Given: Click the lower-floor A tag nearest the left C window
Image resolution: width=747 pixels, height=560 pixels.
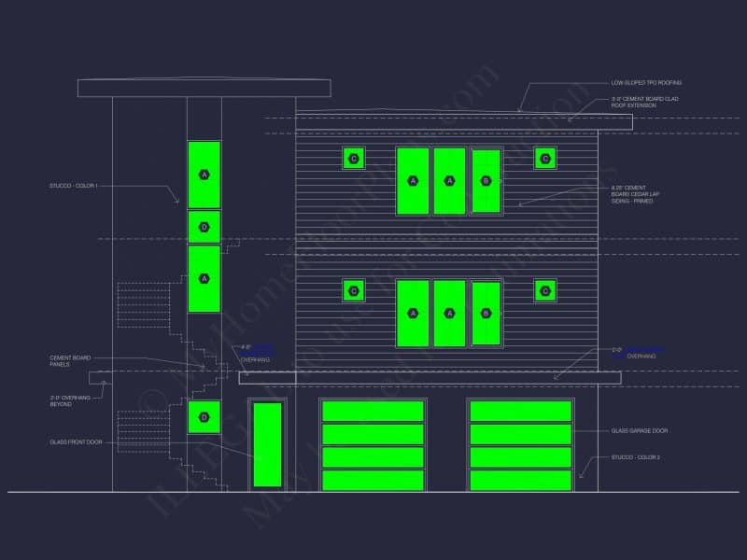Looking at the screenshot, I should [x=413, y=314].
